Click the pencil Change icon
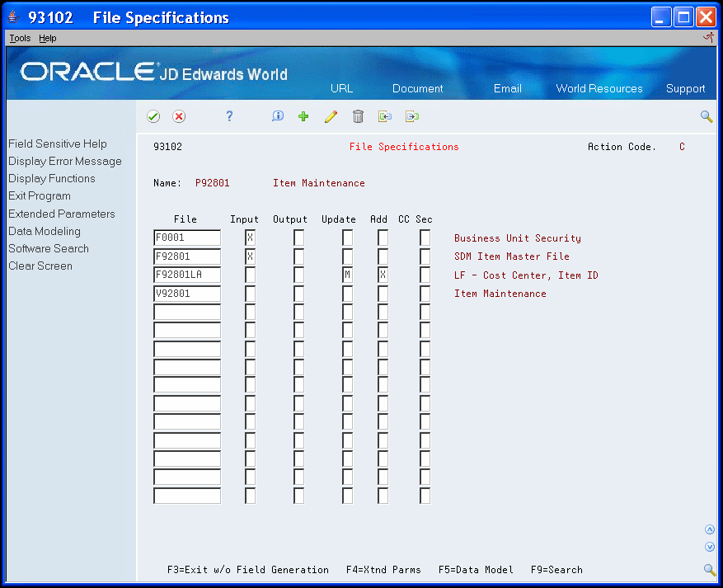723x588 pixels. (331, 116)
